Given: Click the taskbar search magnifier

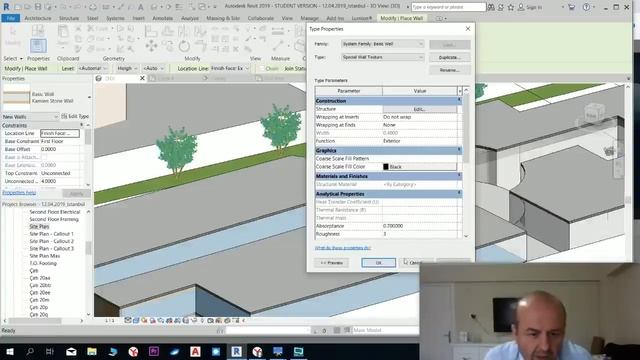Looking at the screenshot, I should (30, 351).
